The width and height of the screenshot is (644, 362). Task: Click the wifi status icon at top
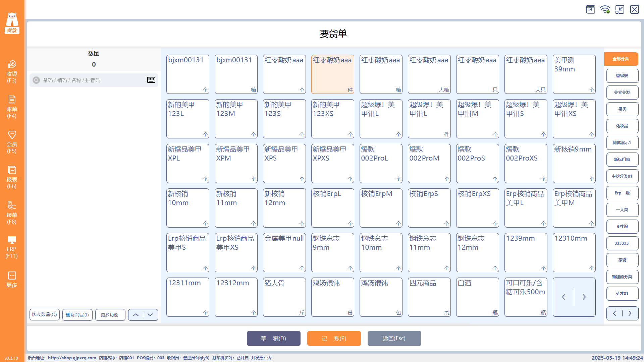[605, 9]
